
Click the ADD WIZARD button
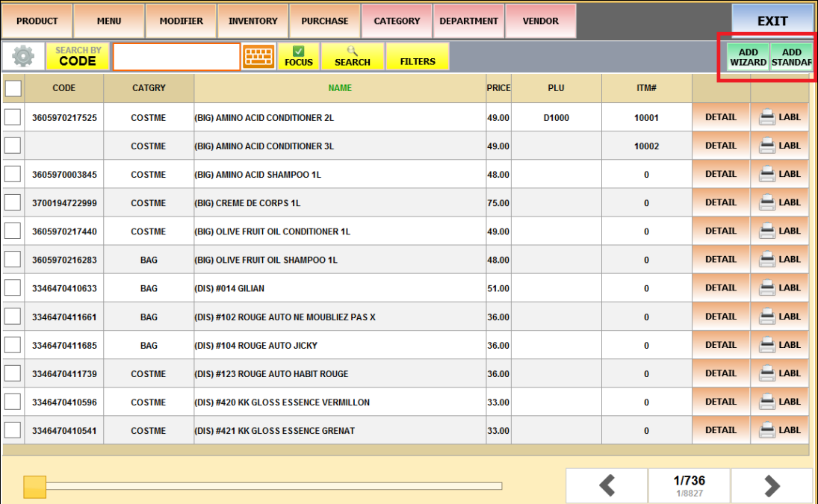[x=748, y=57]
